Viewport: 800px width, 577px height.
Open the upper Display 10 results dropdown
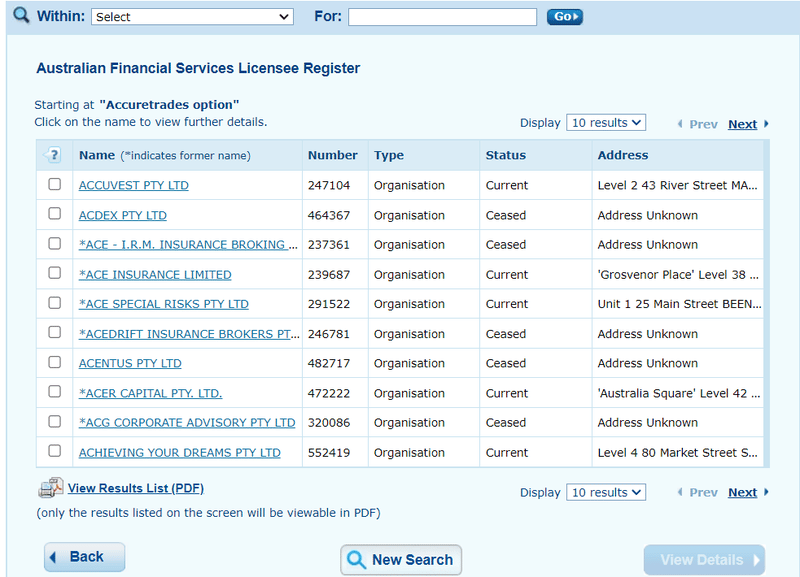point(606,122)
